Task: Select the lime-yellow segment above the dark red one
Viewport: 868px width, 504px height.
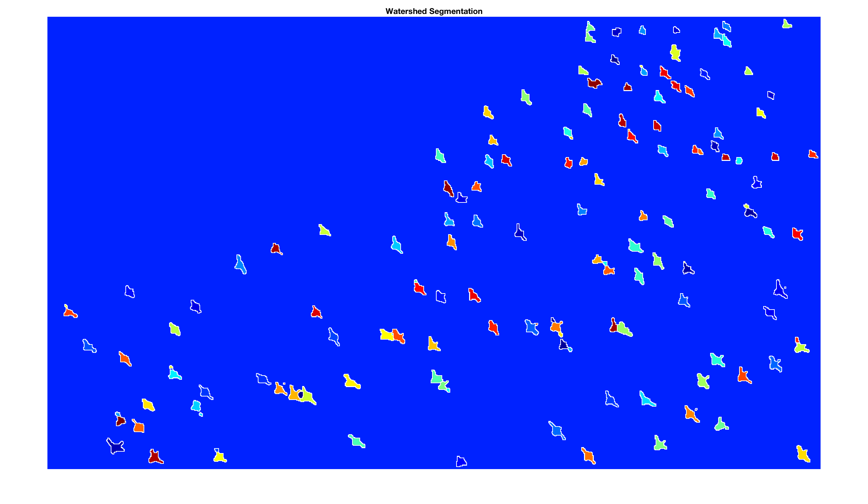Action: click(324, 230)
